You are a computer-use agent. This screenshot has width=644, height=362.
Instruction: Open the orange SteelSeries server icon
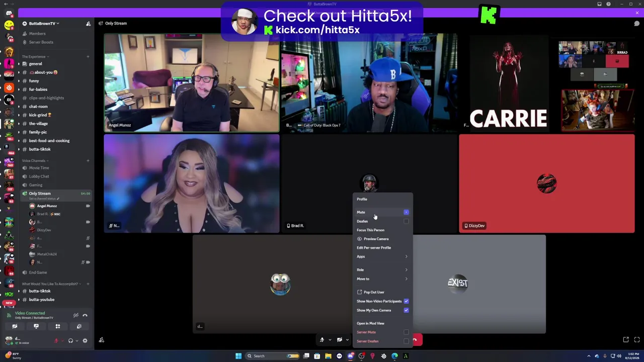click(x=9, y=87)
